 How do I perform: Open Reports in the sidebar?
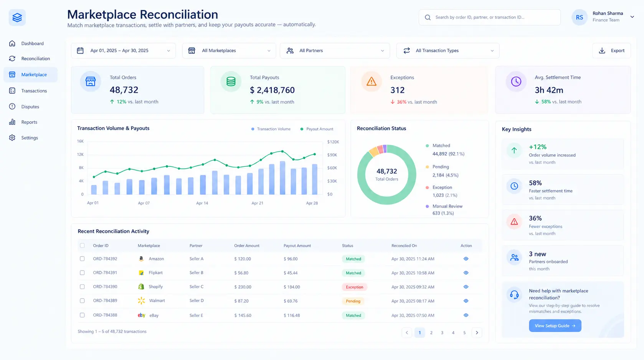tap(31, 122)
